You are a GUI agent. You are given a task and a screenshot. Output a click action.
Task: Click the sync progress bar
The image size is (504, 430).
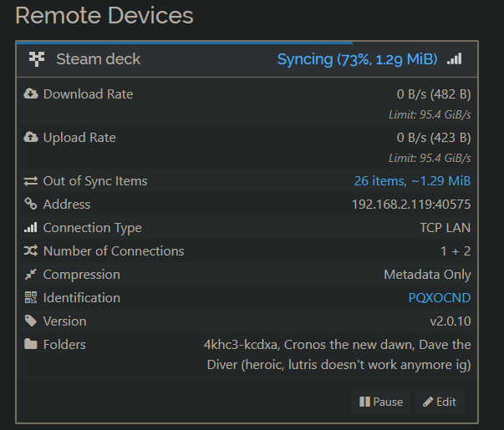184,42
